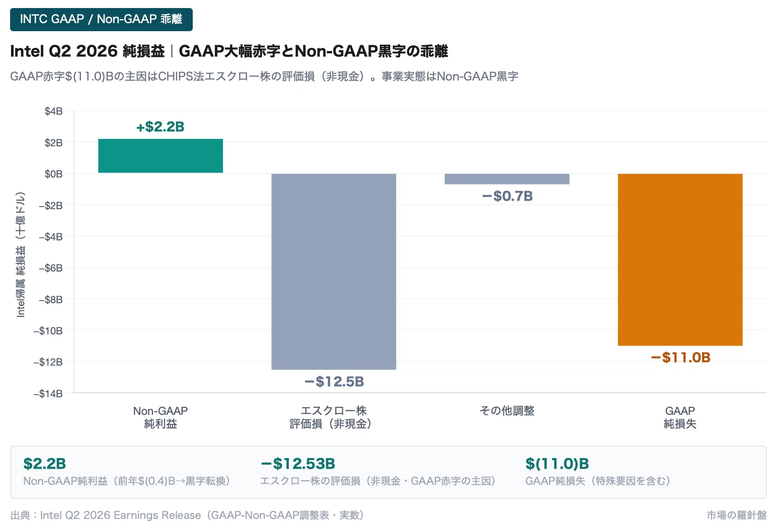
Task: Click the caption エスクロー株の評価損（非現金・GAAP赤字の主因）
Action: tap(378, 481)
